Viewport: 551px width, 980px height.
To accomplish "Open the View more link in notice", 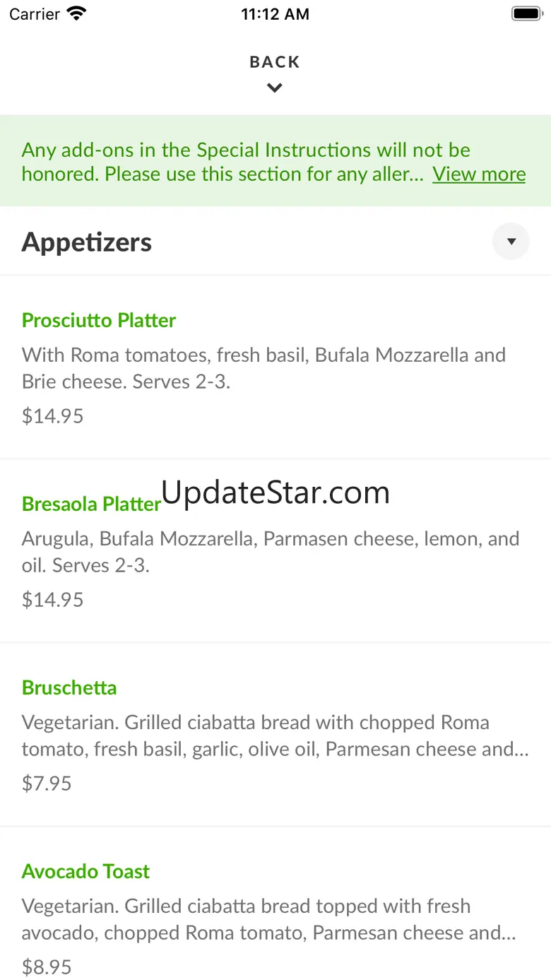I will coord(479,174).
